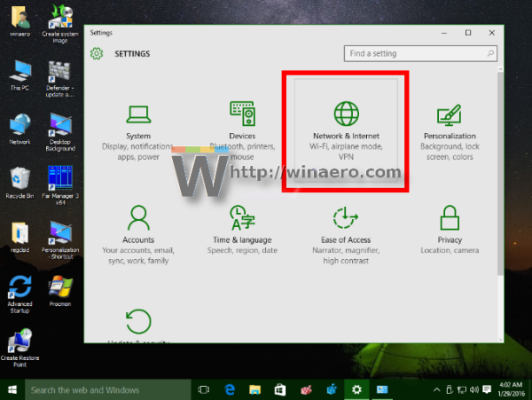Click the Settings gear taskbar button
The width and height of the screenshot is (532, 400).
[x=356, y=390]
